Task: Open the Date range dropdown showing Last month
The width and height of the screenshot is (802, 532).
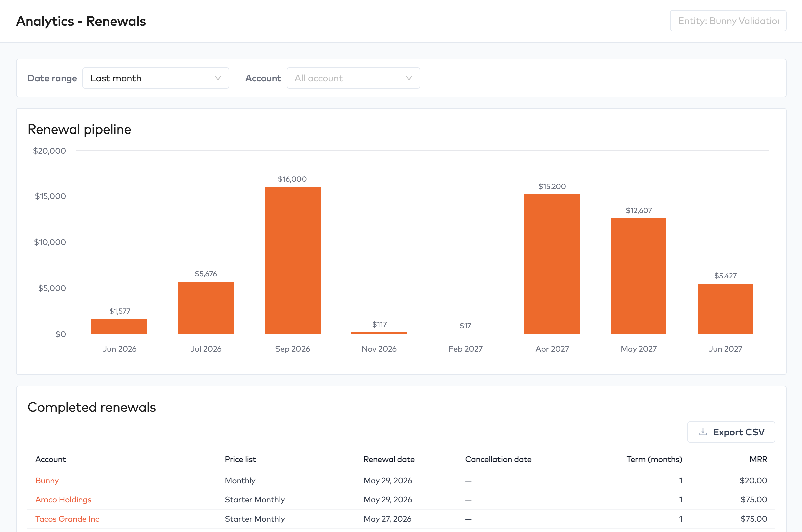Action: 156,78
